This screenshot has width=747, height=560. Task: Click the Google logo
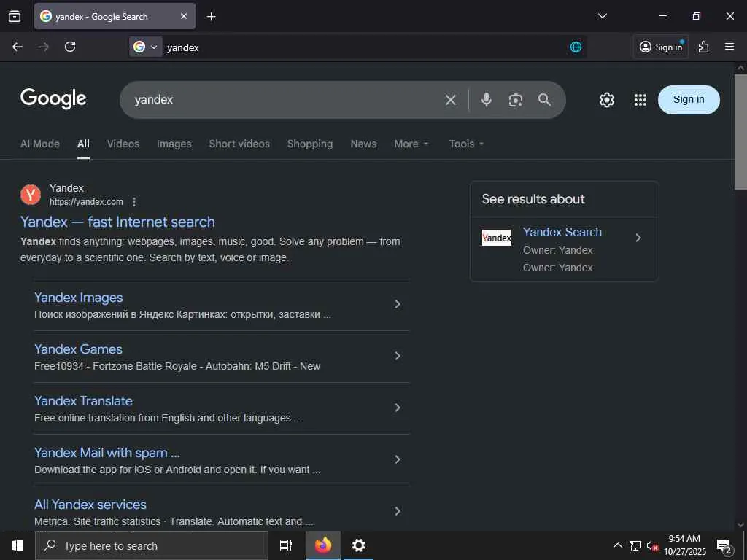coord(53,98)
